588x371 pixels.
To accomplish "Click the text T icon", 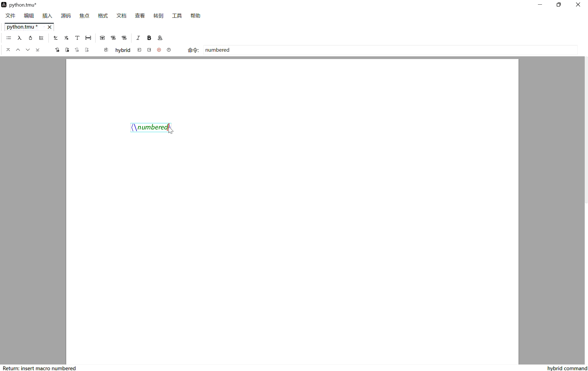I will pos(77,38).
